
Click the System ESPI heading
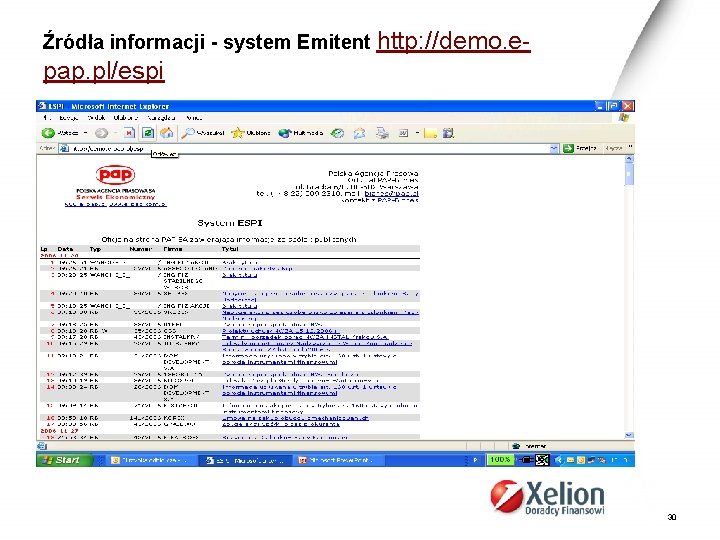(230, 223)
